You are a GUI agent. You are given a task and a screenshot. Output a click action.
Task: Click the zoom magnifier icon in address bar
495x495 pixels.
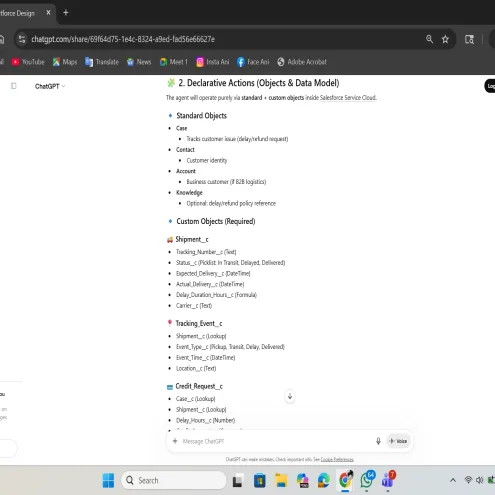(429, 39)
